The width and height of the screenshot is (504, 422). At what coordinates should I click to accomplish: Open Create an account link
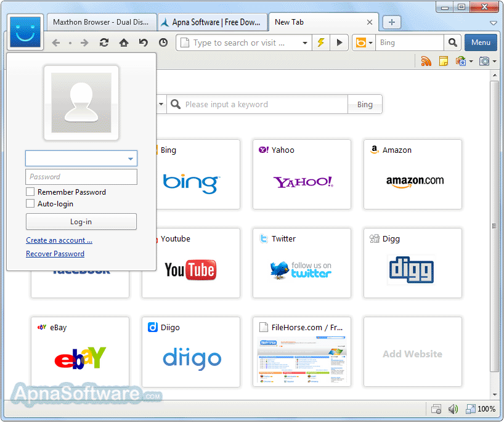[x=59, y=240]
